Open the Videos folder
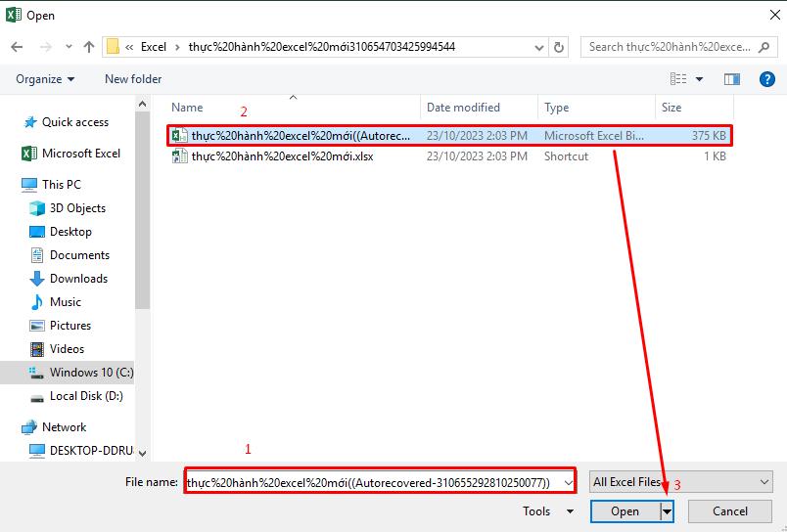Viewport: 787px width, 532px height. point(67,349)
